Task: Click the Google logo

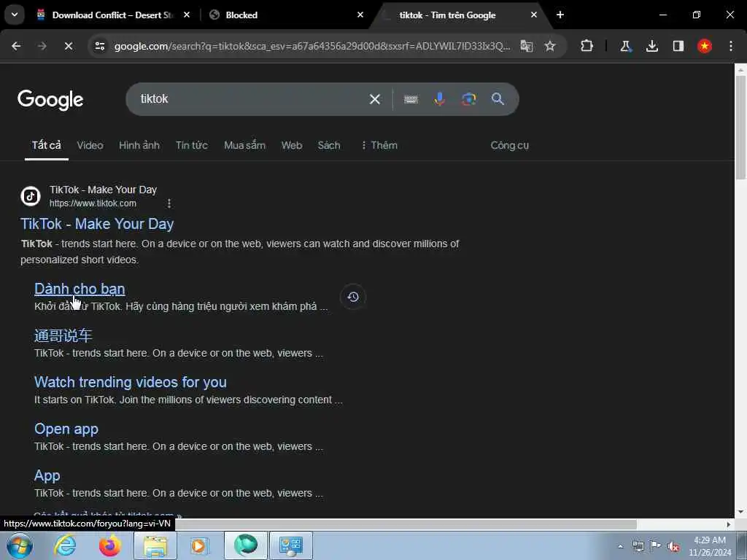Action: (50, 100)
